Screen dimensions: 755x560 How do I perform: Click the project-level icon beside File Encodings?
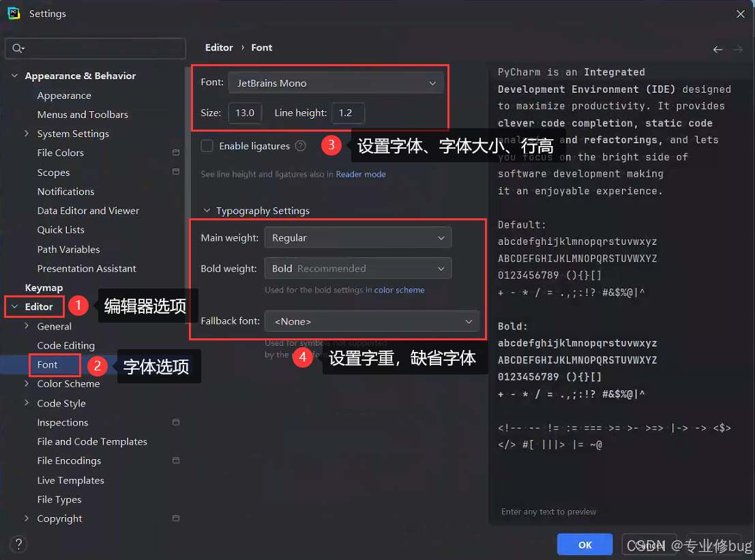(176, 461)
